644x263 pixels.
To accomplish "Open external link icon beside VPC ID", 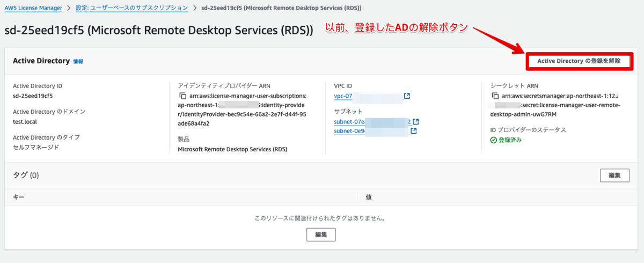I will coord(407,96).
